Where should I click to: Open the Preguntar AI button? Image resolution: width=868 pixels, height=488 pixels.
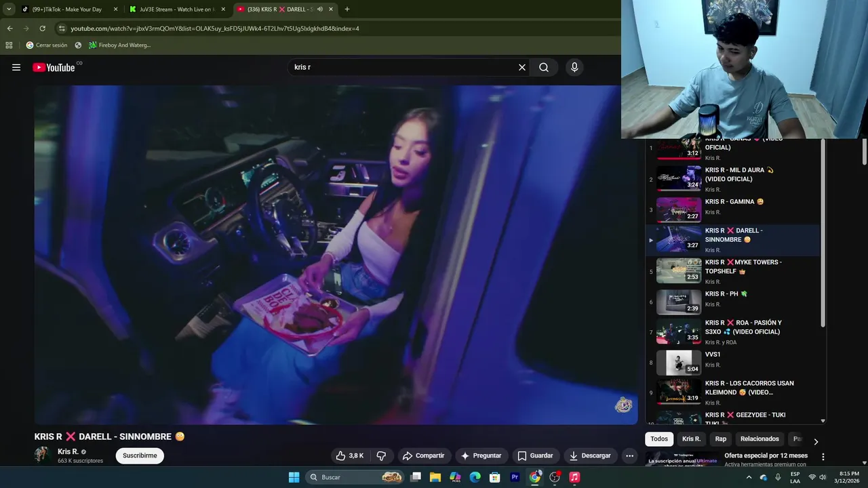click(481, 455)
